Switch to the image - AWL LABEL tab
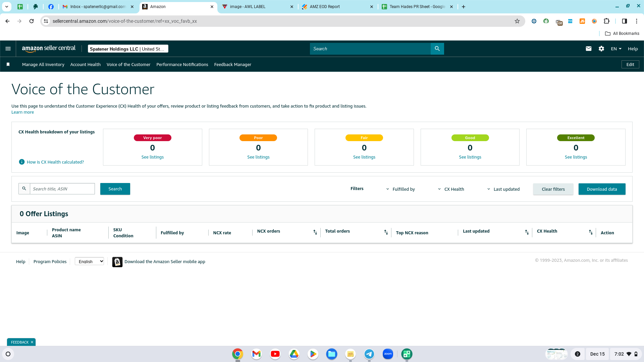Image resolution: width=644 pixels, height=362 pixels. [x=257, y=7]
